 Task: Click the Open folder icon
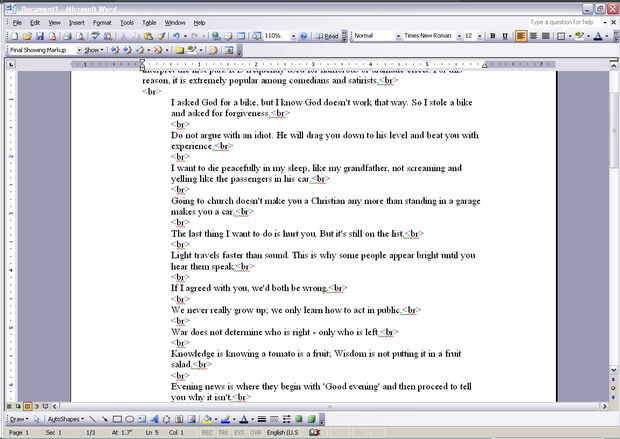point(27,36)
